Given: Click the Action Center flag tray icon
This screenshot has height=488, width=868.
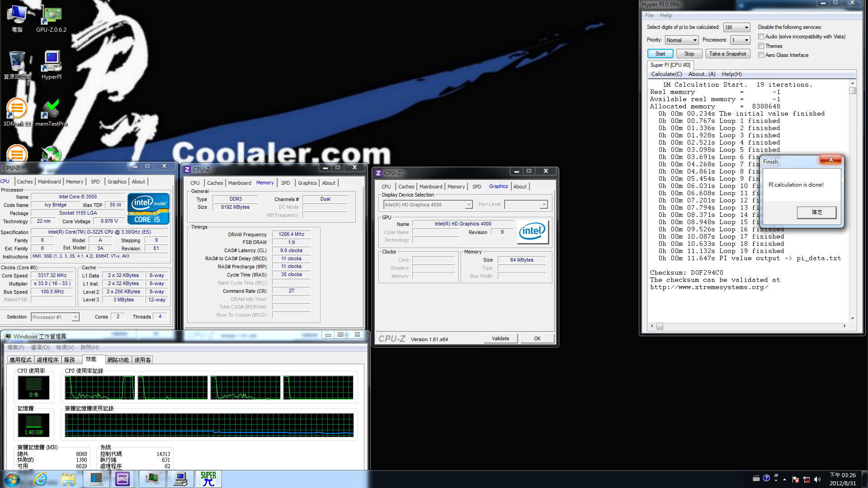Looking at the screenshot, I should (x=795, y=479).
